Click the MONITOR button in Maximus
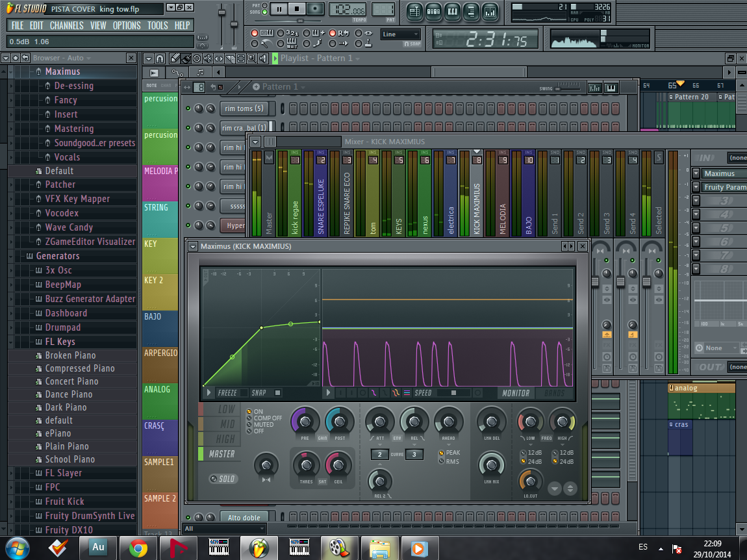The width and height of the screenshot is (747, 560). [x=516, y=393]
